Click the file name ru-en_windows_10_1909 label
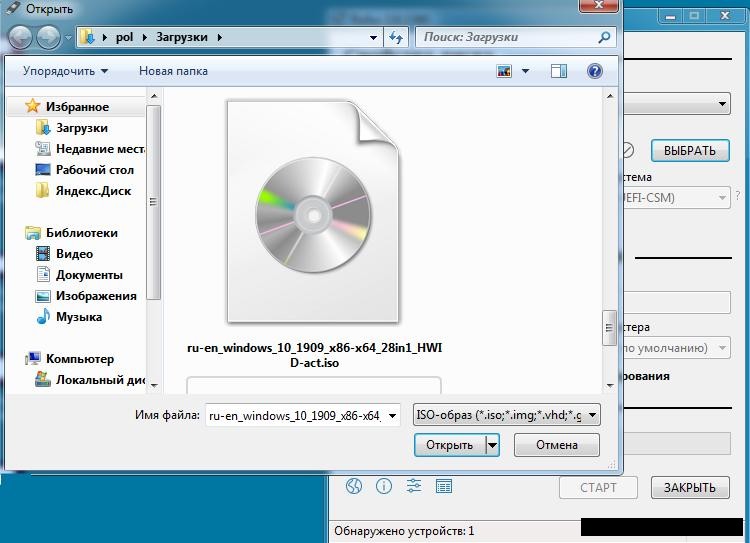750x543 pixels. pyautogui.click(x=314, y=355)
